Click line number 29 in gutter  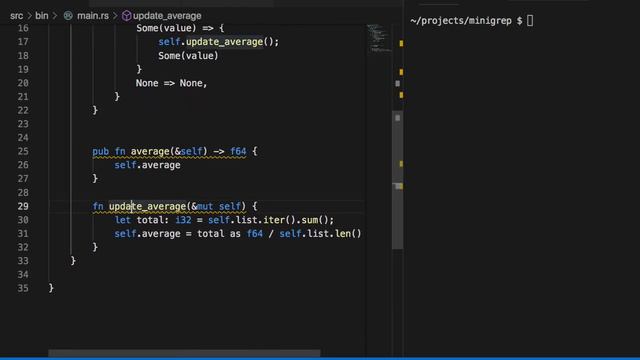point(23,206)
